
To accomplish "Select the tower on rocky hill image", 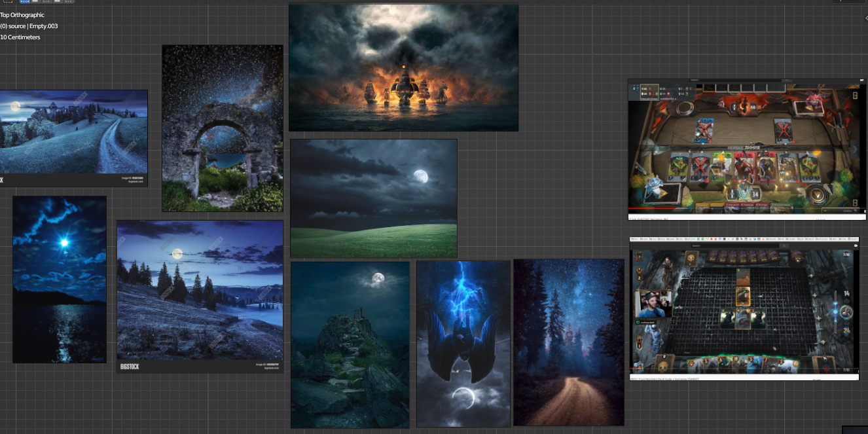I will pos(350,345).
